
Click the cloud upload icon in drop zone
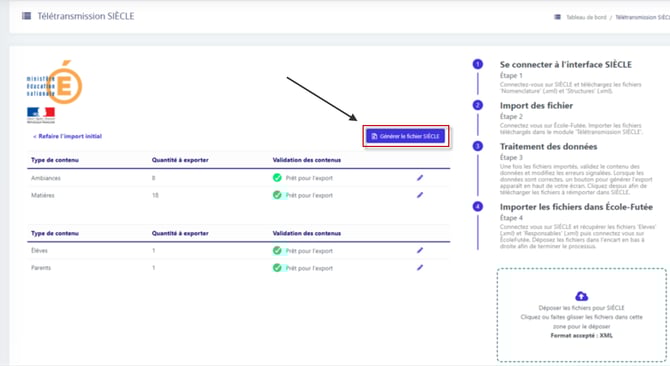point(581,296)
